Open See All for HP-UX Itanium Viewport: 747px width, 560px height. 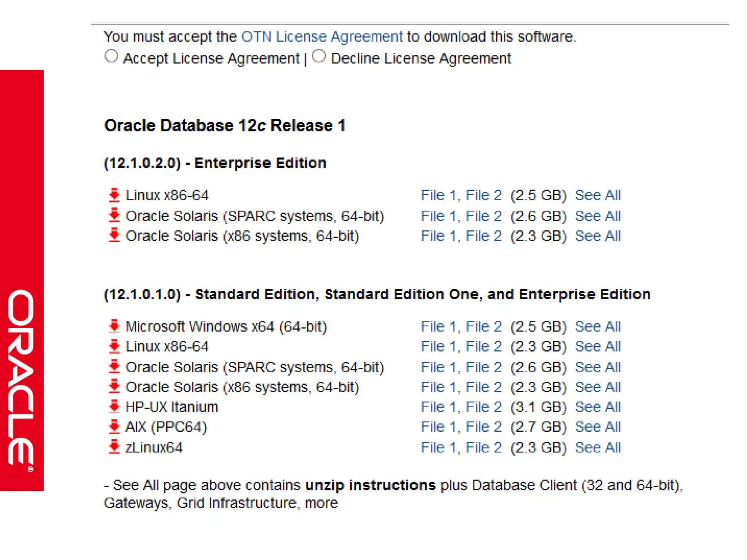(x=597, y=407)
